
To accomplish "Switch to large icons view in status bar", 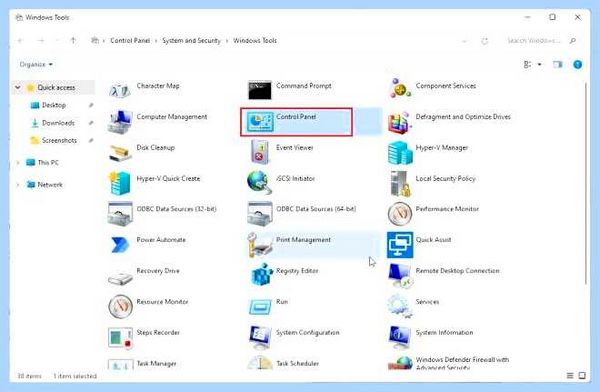I will coord(582,376).
